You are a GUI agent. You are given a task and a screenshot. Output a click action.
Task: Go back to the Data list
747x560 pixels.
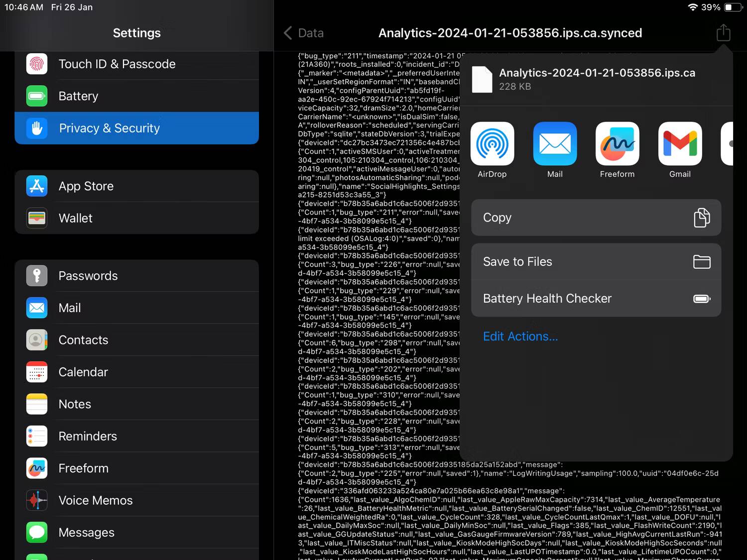pos(302,33)
